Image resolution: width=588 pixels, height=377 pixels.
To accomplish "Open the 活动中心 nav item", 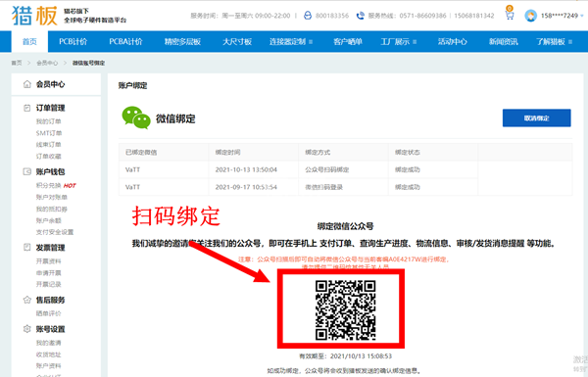I will coord(452,41).
